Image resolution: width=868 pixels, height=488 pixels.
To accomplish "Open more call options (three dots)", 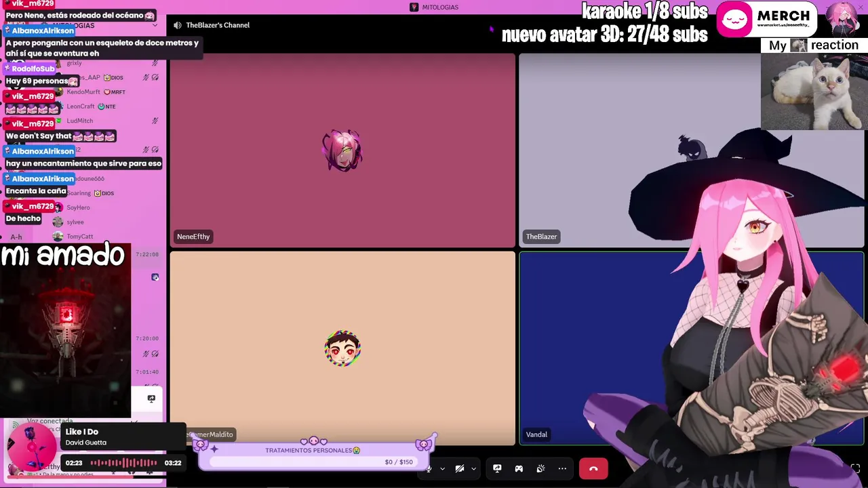I will pos(562,468).
